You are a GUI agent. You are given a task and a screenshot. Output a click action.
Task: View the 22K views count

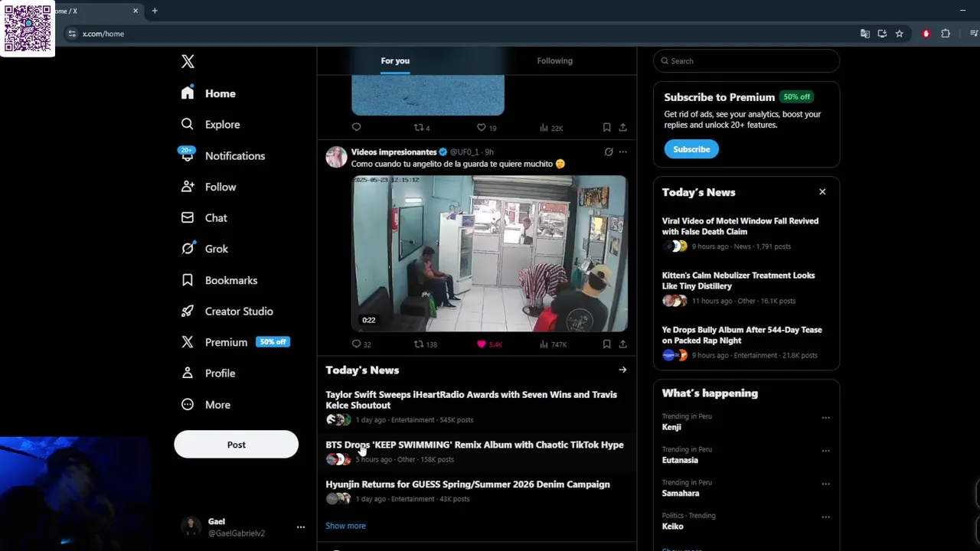click(551, 128)
